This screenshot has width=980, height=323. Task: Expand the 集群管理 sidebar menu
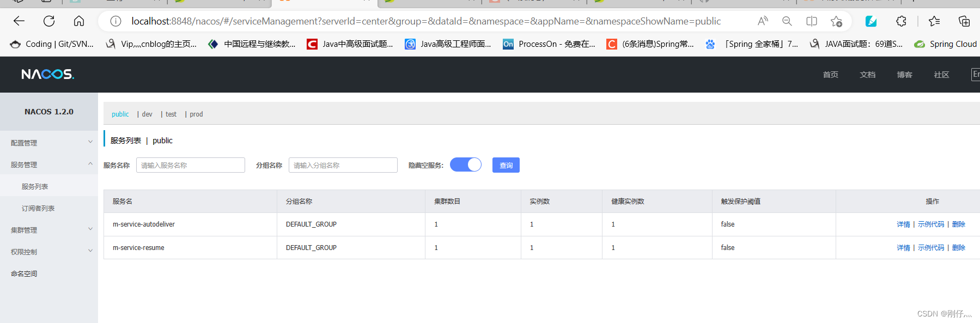[49, 230]
